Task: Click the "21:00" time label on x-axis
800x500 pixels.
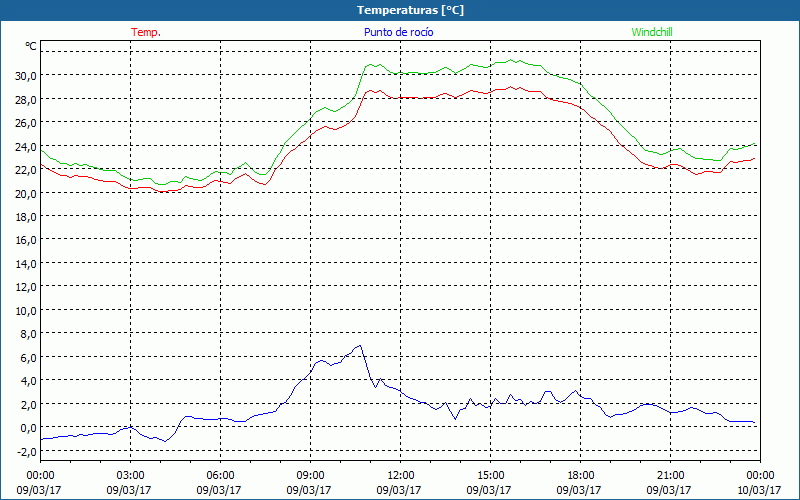Action: tap(670, 476)
